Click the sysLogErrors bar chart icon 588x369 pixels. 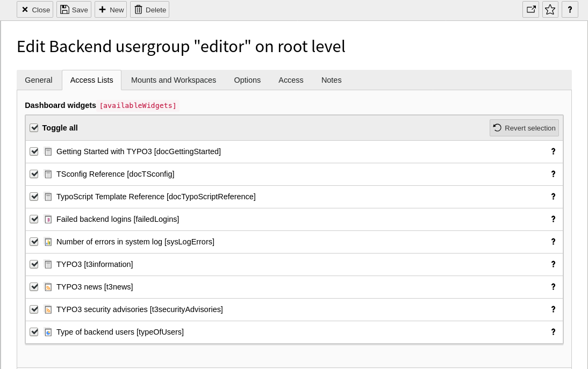[48, 242]
